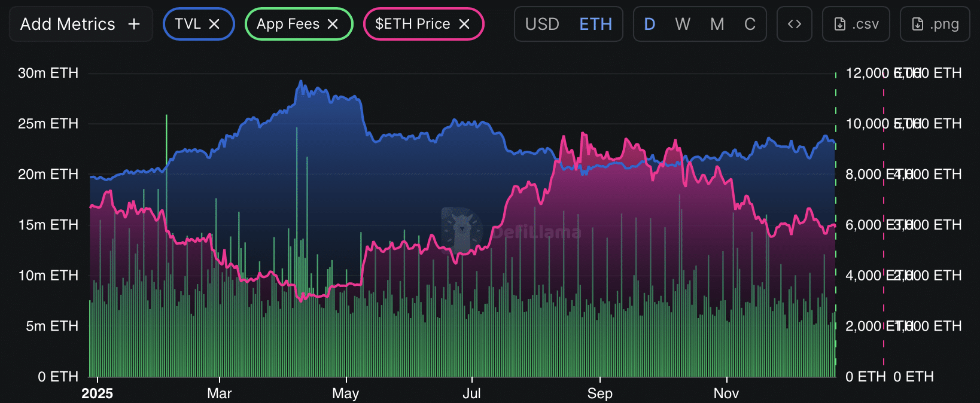
Task: Switch currency display to USD
Action: [x=541, y=24]
